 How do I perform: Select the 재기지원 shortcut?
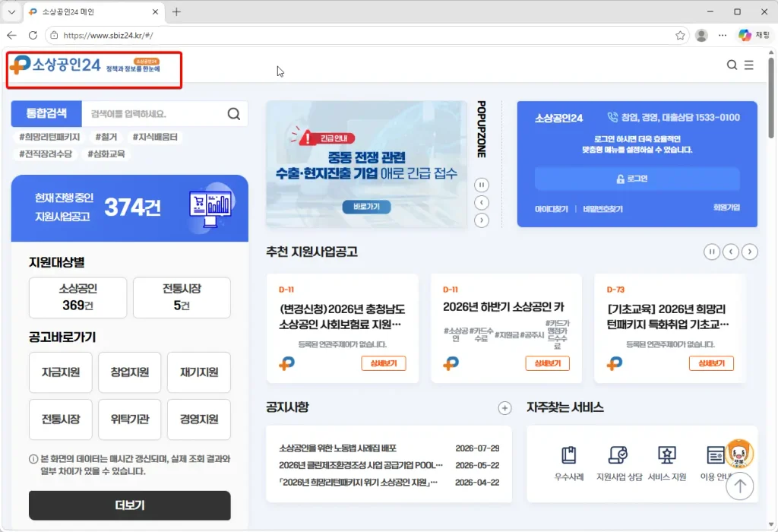tap(199, 372)
